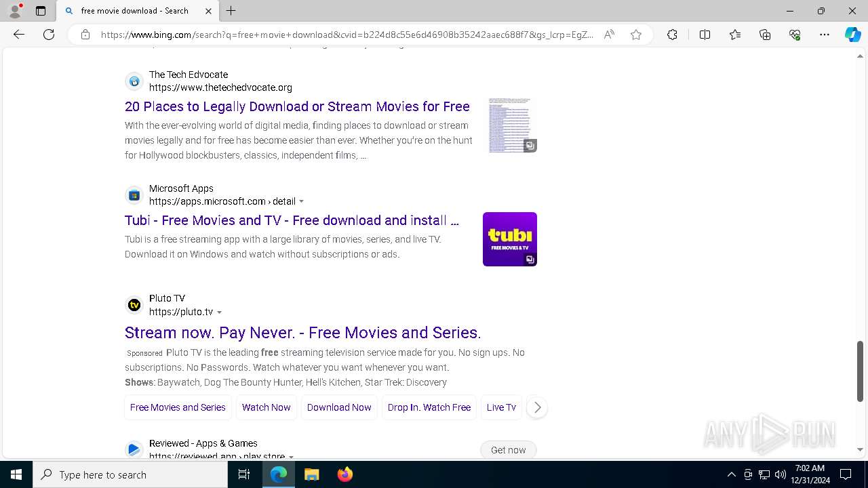868x488 pixels.
Task: Open '20 Places to Legally Download' result
Action: click(x=297, y=106)
